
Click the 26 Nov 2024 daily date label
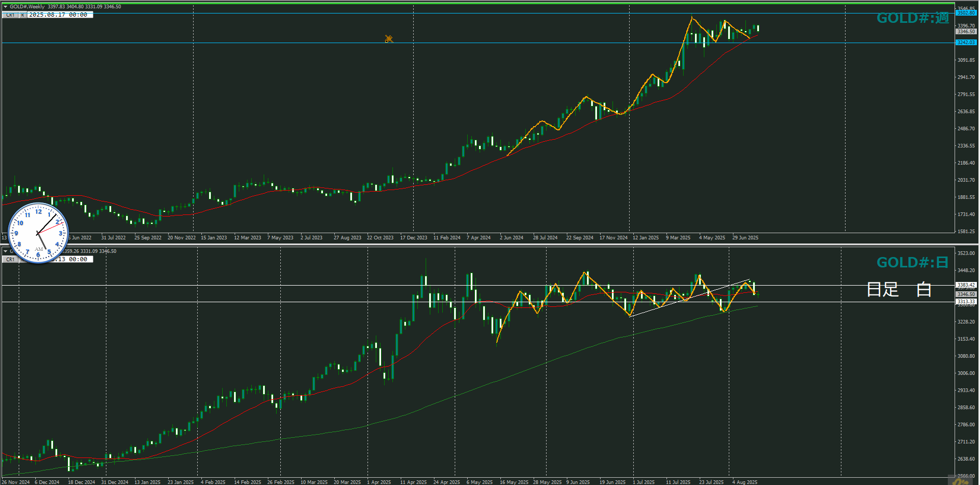[x=16, y=482]
